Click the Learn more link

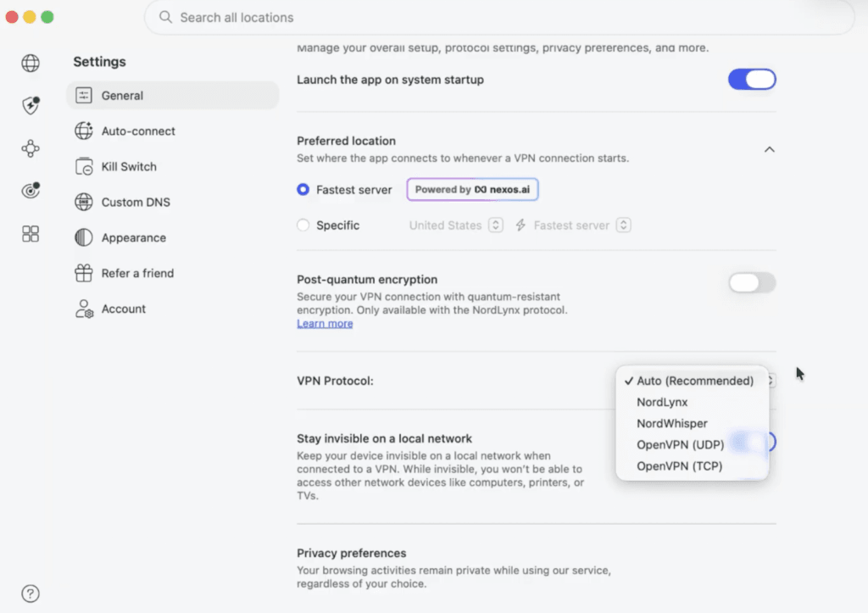325,323
